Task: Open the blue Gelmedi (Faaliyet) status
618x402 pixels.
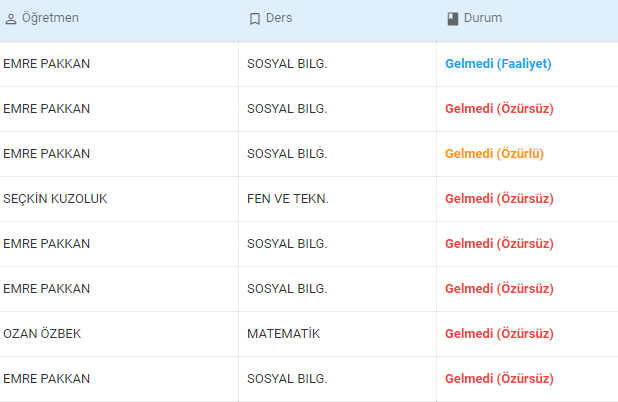Action: tap(498, 63)
